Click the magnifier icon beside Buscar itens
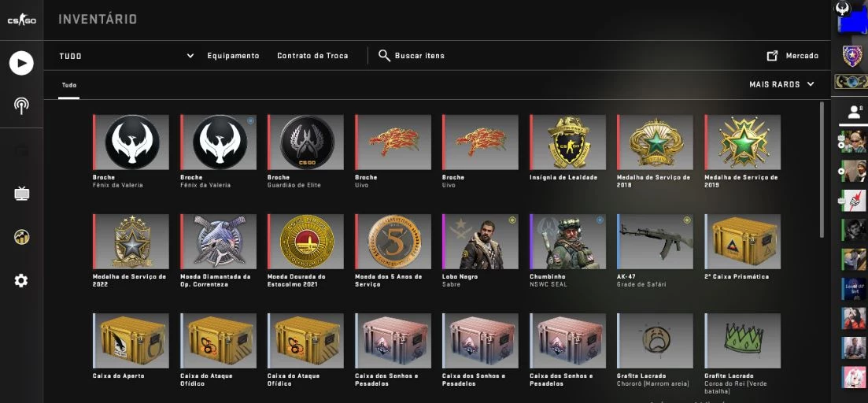This screenshot has width=868, height=403. (x=384, y=55)
